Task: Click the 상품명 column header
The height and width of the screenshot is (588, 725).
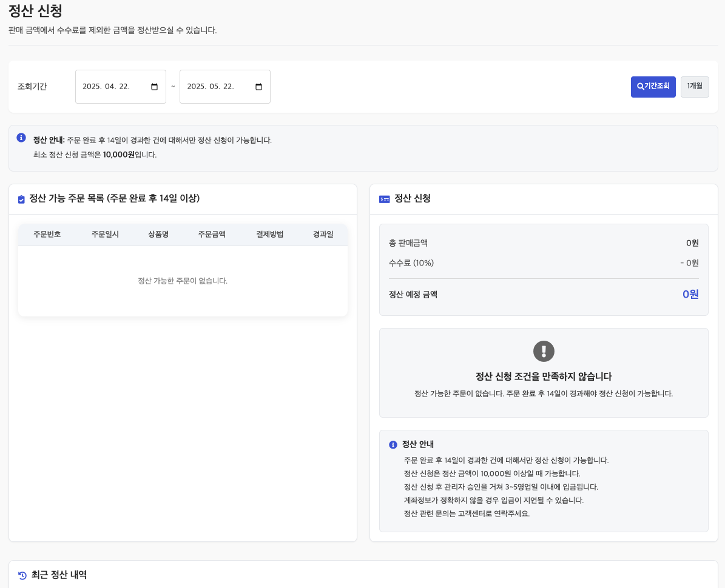Action: [158, 234]
